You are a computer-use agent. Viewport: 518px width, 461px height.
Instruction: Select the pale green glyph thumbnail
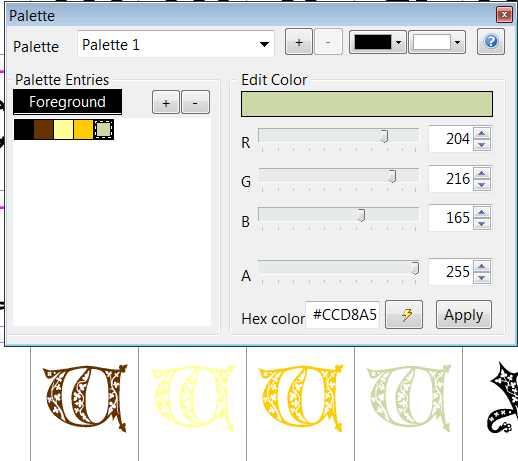click(409, 398)
